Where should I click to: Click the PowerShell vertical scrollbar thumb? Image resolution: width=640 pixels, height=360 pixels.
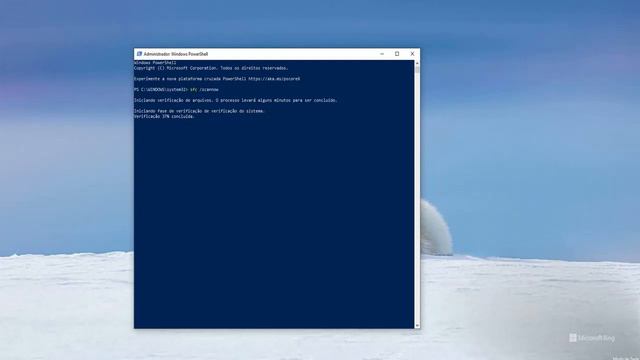click(417, 69)
